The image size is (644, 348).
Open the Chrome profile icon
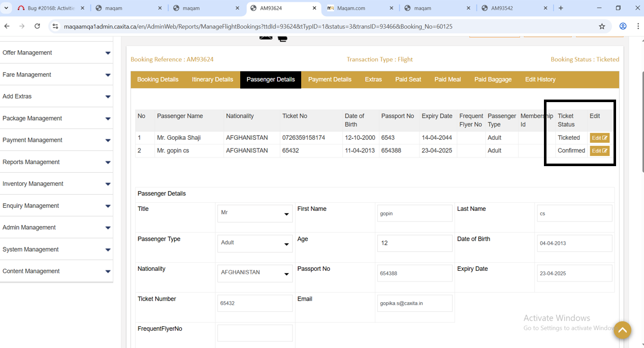[x=623, y=26]
